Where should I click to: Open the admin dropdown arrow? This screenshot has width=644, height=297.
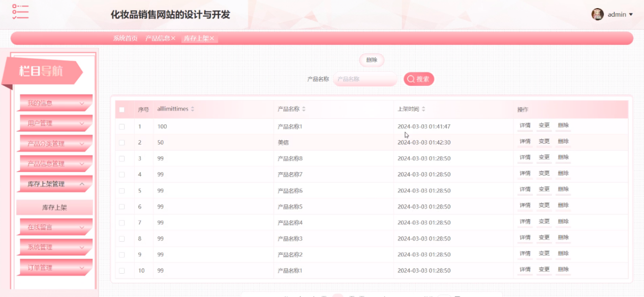coord(631,15)
